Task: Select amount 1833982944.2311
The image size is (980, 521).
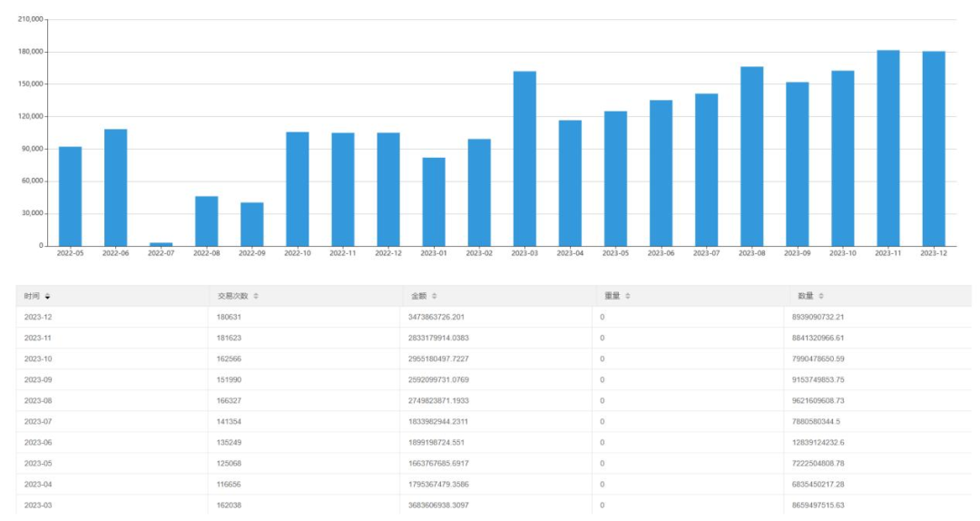Action: (438, 421)
